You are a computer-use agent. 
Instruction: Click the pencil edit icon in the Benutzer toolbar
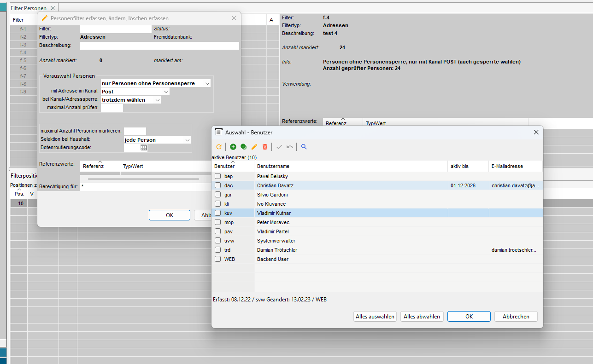tap(254, 147)
